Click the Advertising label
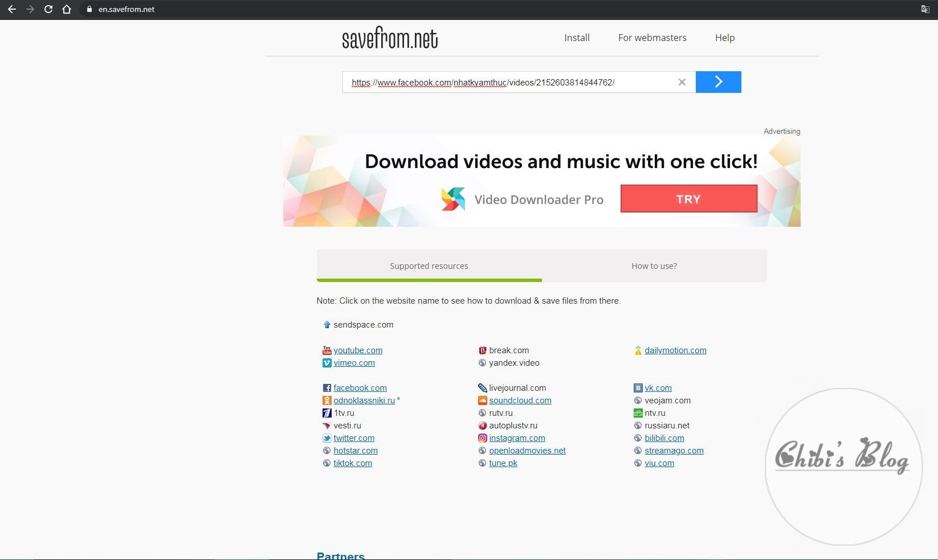 [782, 131]
